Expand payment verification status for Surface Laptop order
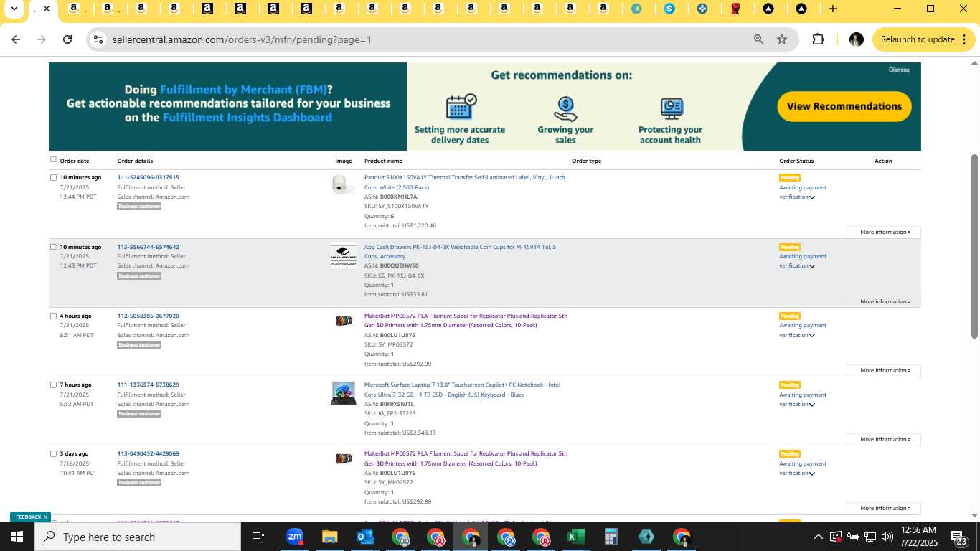Image resolution: width=980 pixels, height=551 pixels. [812, 405]
